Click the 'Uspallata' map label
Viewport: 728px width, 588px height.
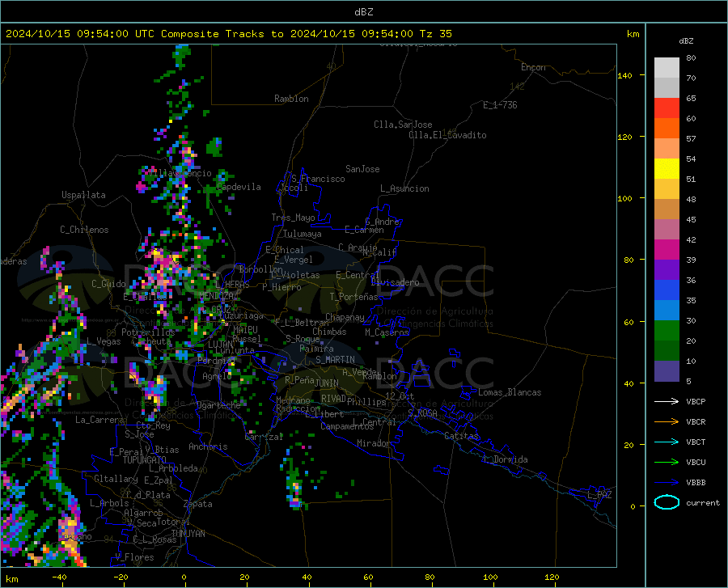point(83,195)
